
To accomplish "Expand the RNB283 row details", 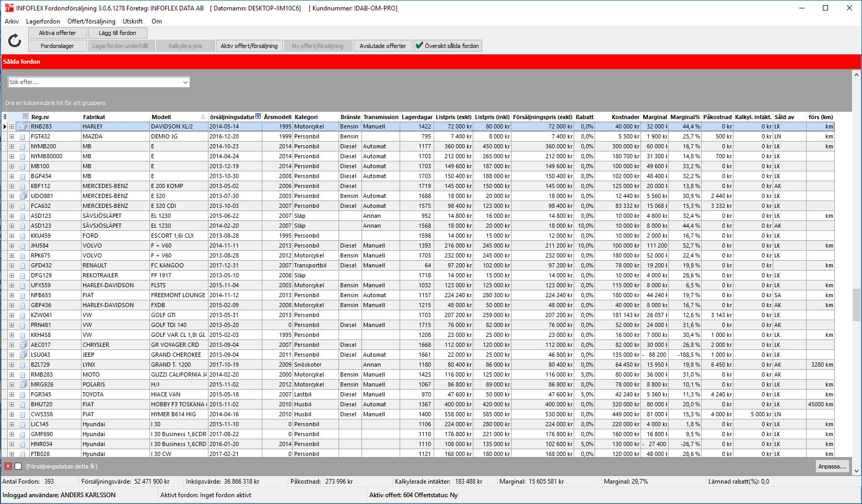I will point(11,126).
